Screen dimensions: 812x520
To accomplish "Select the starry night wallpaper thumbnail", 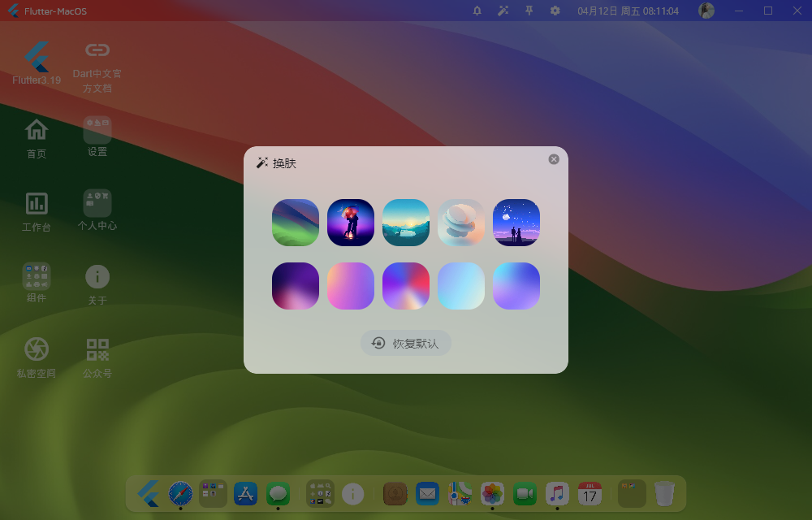I will 516,222.
